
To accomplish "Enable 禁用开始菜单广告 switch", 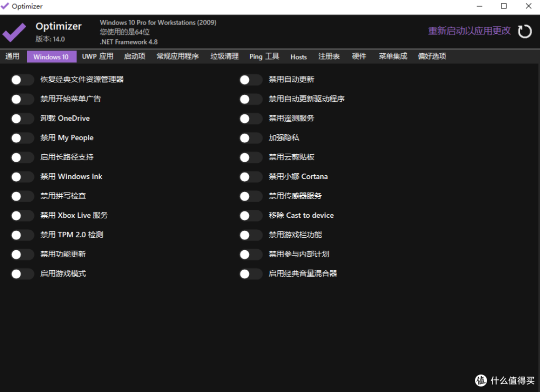I will coord(22,99).
